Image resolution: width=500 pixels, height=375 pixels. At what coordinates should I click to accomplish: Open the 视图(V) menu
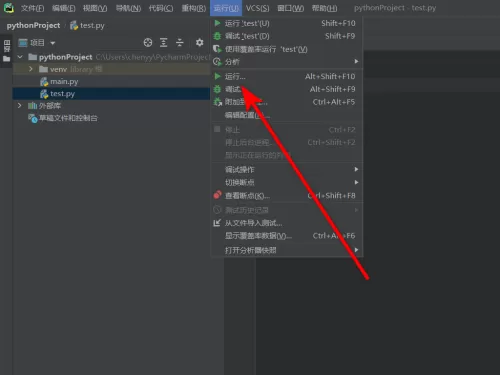click(x=95, y=8)
